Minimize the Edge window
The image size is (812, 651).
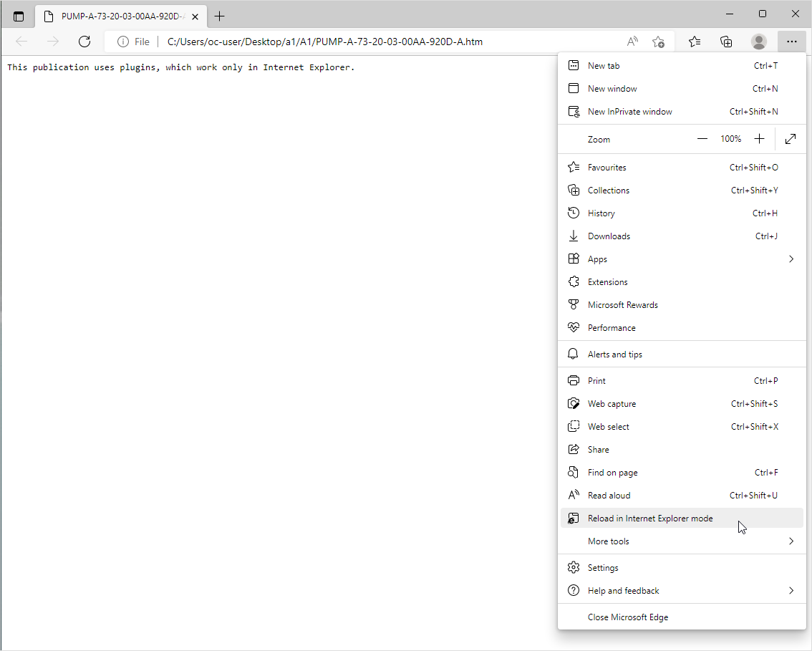pos(730,14)
